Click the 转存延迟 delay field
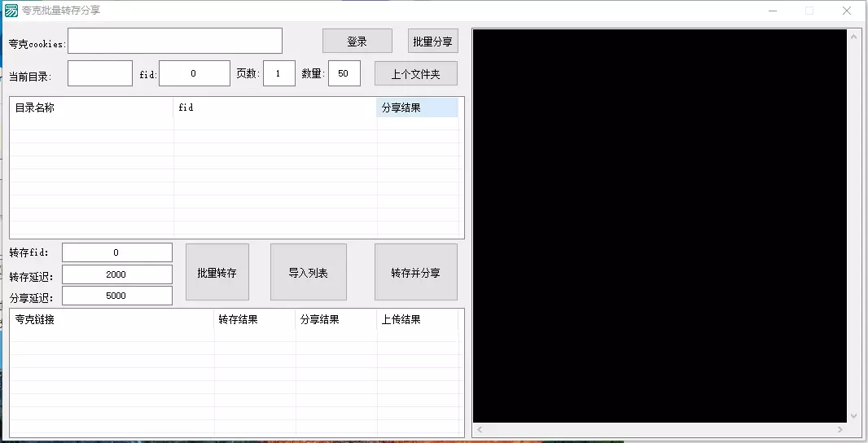 (116, 274)
